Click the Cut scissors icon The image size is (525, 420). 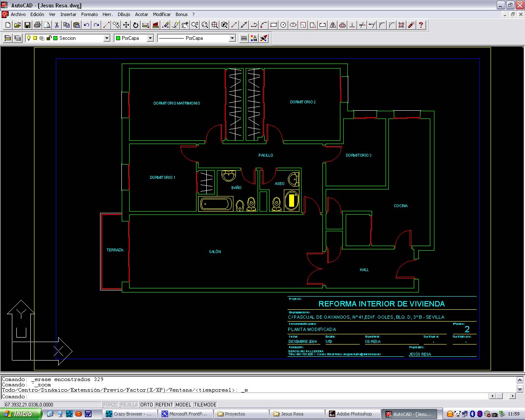(x=57, y=25)
